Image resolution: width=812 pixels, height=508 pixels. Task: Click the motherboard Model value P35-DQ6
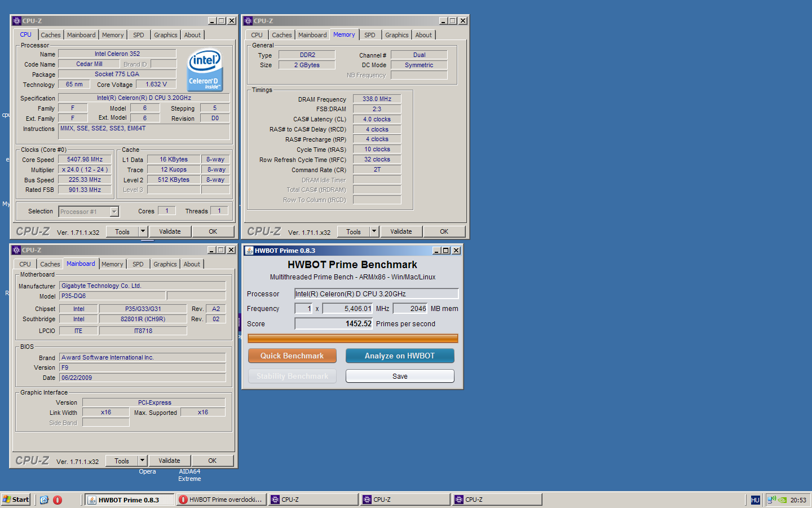[x=112, y=296]
